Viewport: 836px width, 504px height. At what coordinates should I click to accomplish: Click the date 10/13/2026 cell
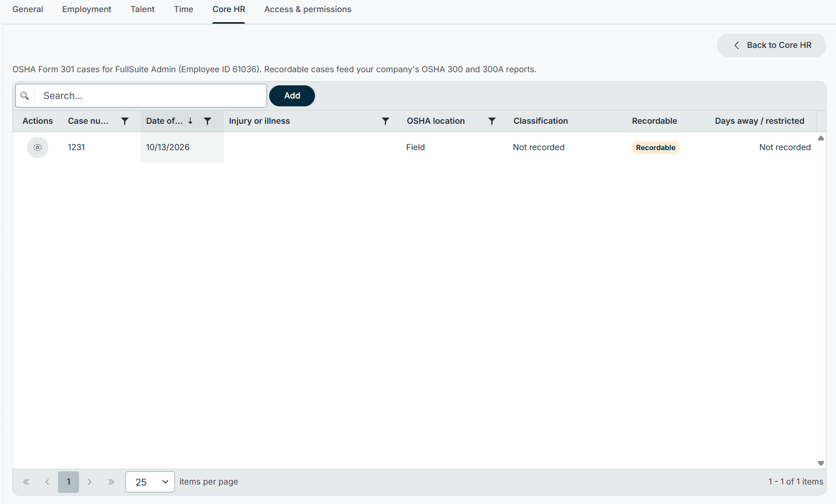tap(168, 147)
